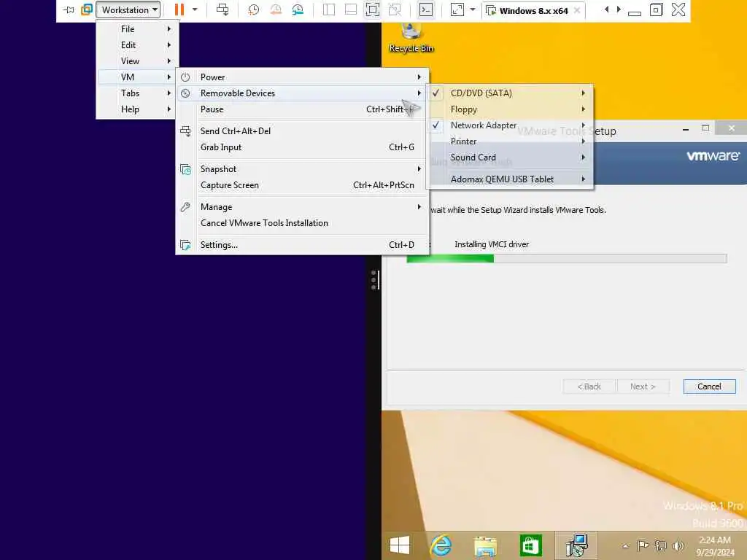Expand the Snapshot submenu

(x=302, y=169)
